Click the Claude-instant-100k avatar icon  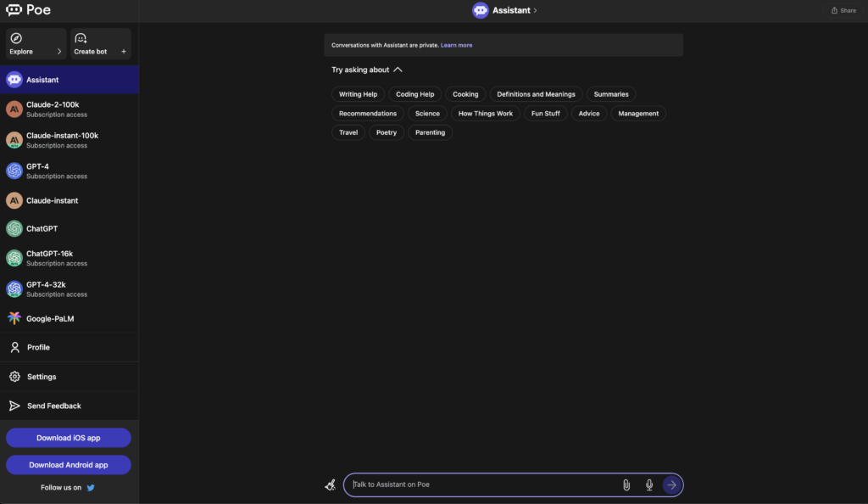point(14,140)
